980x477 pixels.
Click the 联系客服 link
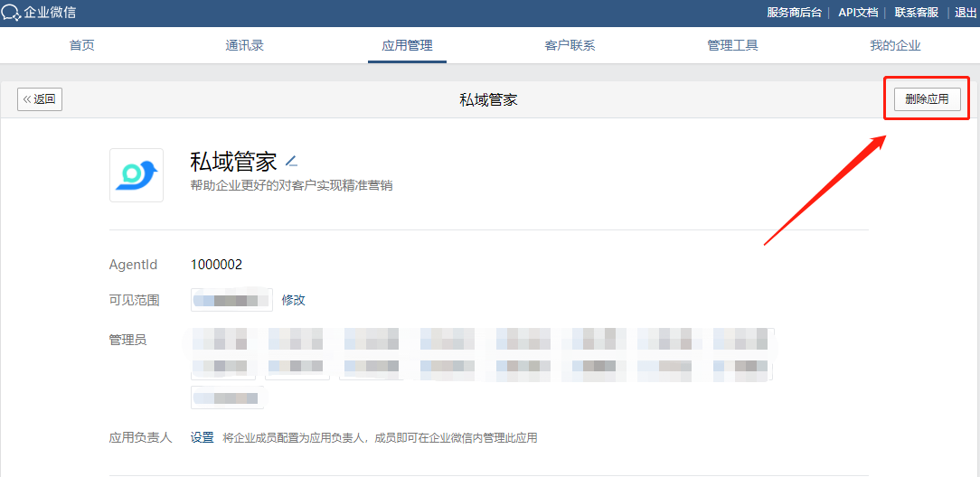tap(917, 13)
